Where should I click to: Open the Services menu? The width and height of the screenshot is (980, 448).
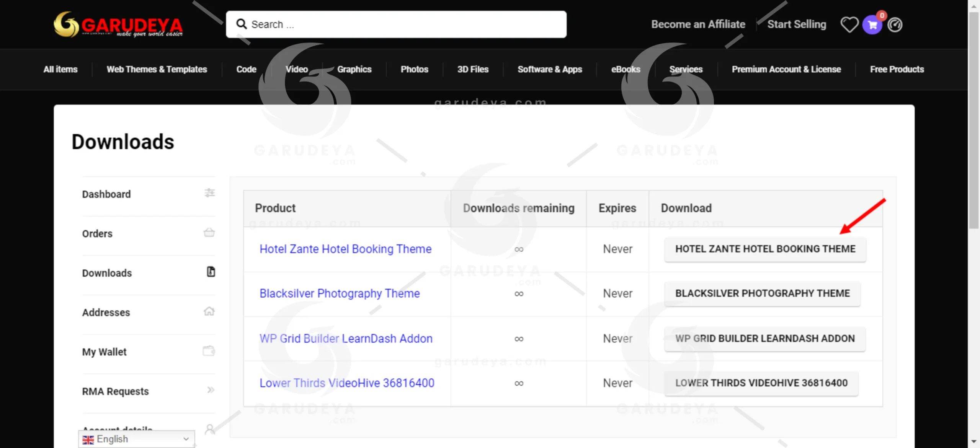[x=686, y=69]
